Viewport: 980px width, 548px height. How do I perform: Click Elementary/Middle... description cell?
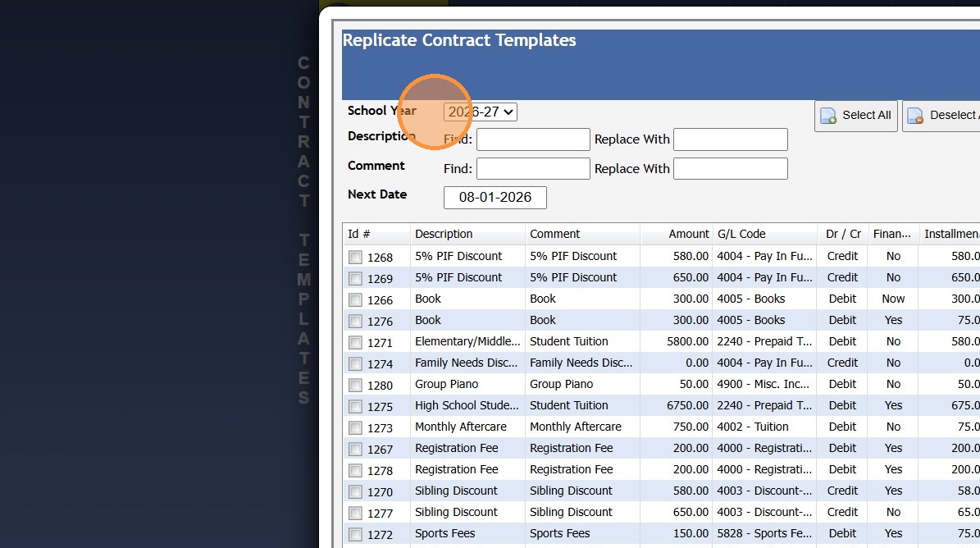pyautogui.click(x=467, y=341)
